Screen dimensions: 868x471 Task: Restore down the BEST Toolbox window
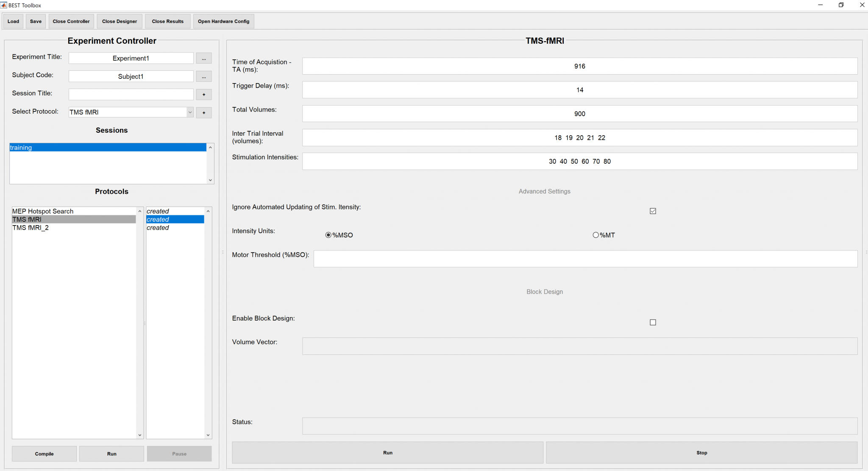coord(841,5)
